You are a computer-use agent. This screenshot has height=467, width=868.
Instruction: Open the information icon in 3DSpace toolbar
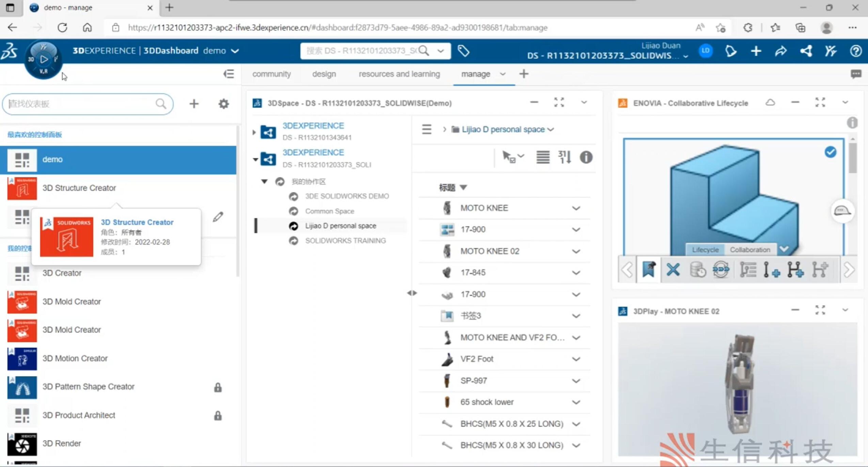coord(586,157)
